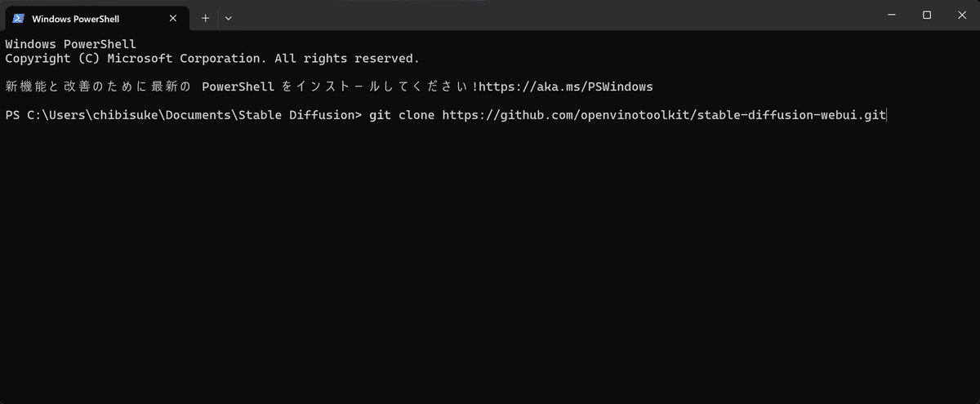Screen dimensions: 980x404
Task: Click the Copyright (C) Microsoft Corporation line
Action: pyautogui.click(x=212, y=59)
